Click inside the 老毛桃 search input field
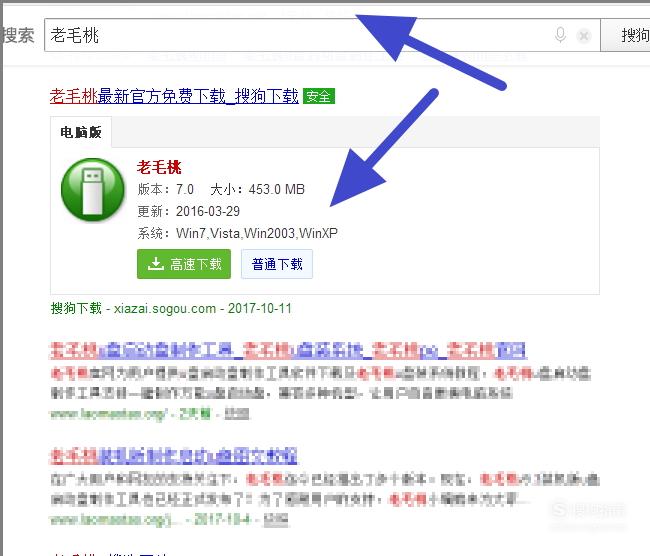This screenshot has height=556, width=650. click(x=298, y=35)
